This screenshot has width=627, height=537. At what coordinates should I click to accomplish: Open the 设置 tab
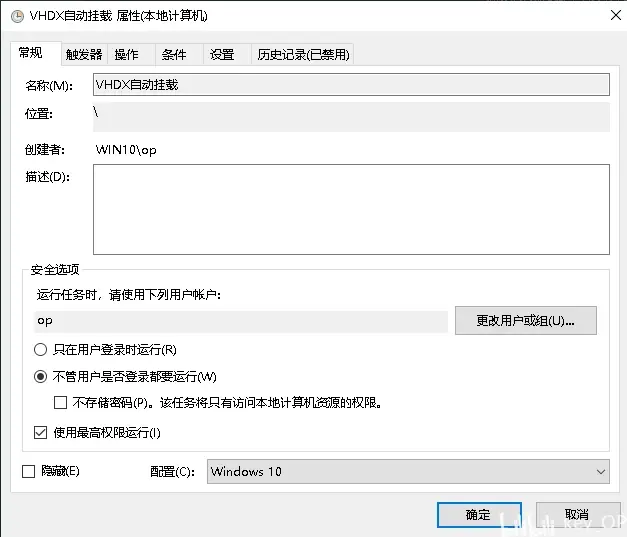click(228, 54)
